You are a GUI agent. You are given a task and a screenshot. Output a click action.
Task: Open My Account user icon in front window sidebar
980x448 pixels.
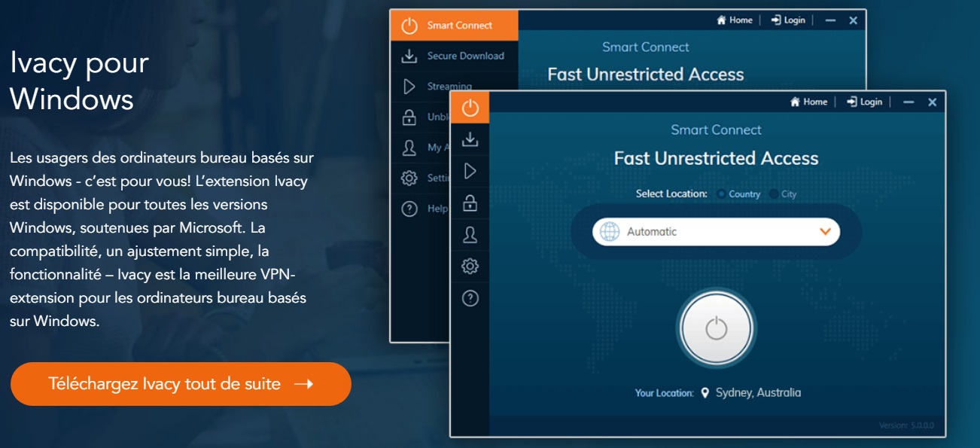470,235
